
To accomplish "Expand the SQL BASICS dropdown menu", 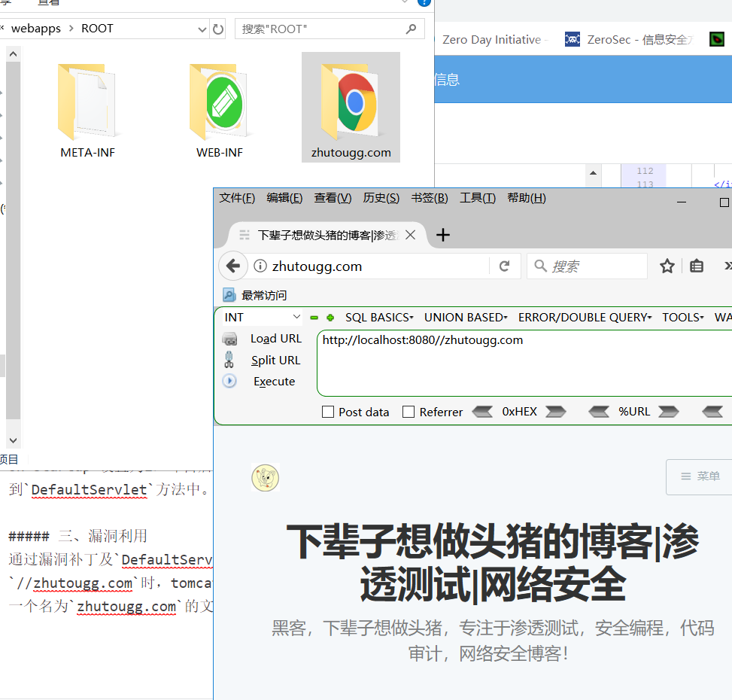I will pos(379,317).
